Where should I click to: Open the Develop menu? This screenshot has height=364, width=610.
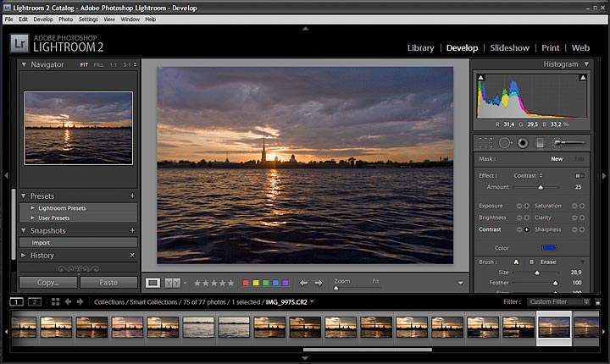[42, 19]
